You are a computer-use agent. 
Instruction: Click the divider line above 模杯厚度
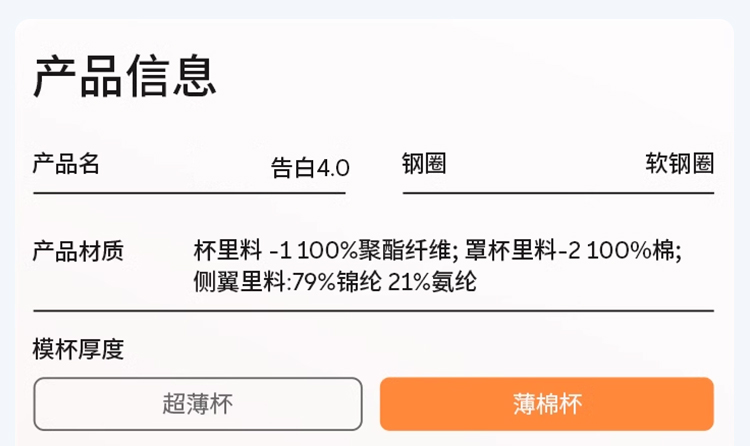pyautogui.click(x=373, y=311)
